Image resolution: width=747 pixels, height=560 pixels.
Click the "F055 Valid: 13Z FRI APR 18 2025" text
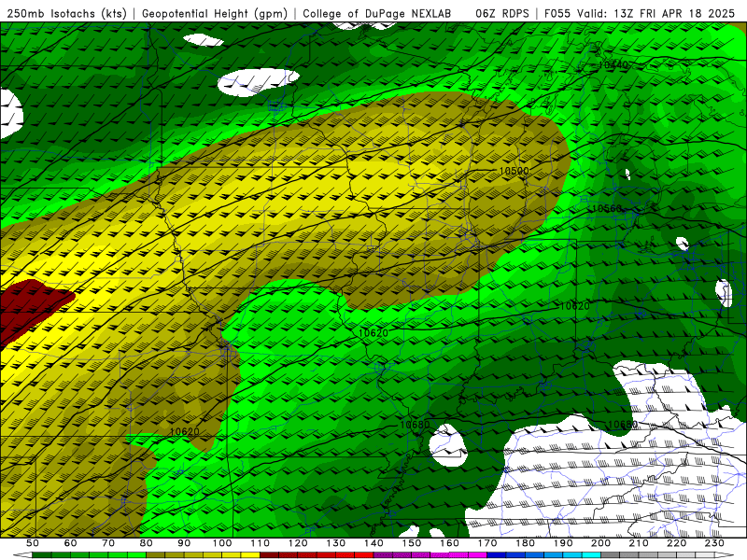(x=640, y=13)
